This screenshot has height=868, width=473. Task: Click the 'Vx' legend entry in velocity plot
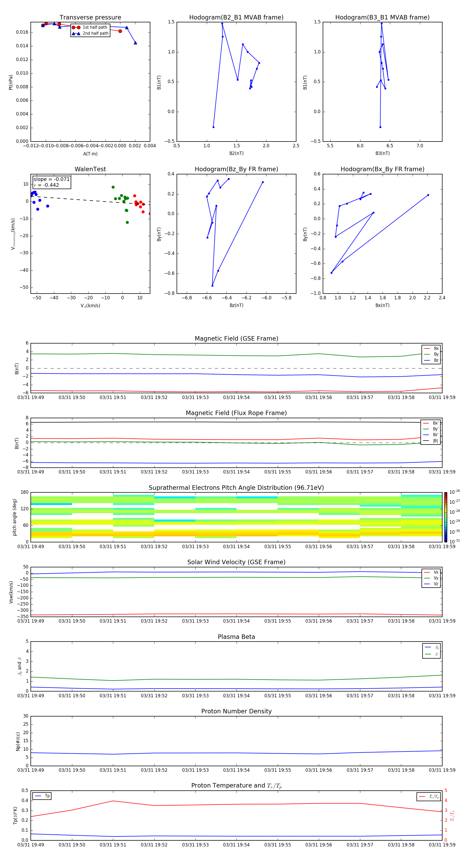pyautogui.click(x=431, y=572)
